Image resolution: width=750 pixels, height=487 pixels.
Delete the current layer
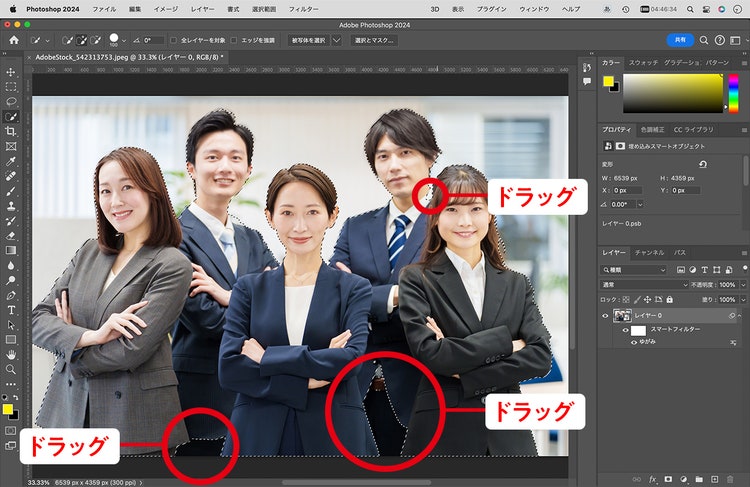(x=730, y=479)
